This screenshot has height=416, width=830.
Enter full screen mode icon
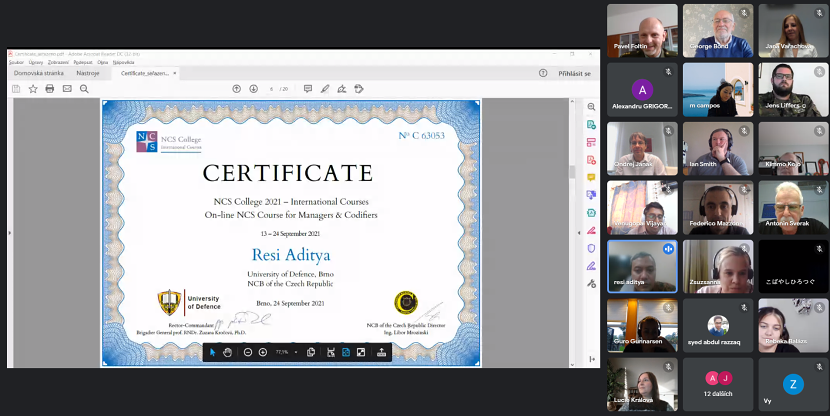[360, 352]
